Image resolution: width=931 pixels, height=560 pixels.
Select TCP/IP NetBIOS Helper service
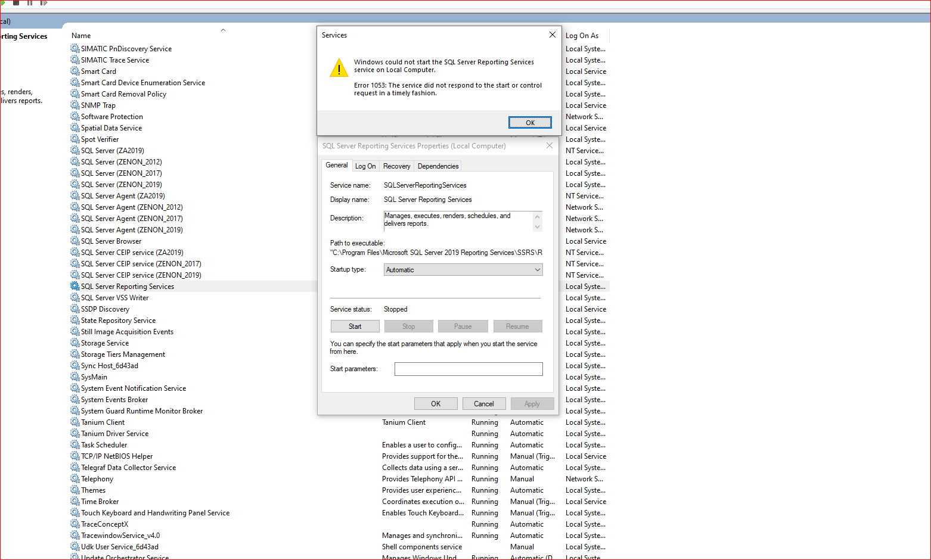coord(117,456)
